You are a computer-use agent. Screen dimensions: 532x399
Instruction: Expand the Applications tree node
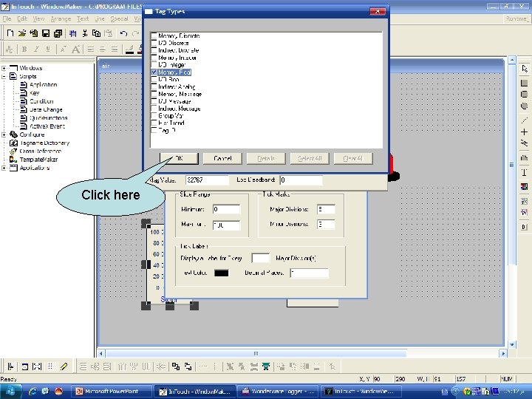click(x=4, y=168)
